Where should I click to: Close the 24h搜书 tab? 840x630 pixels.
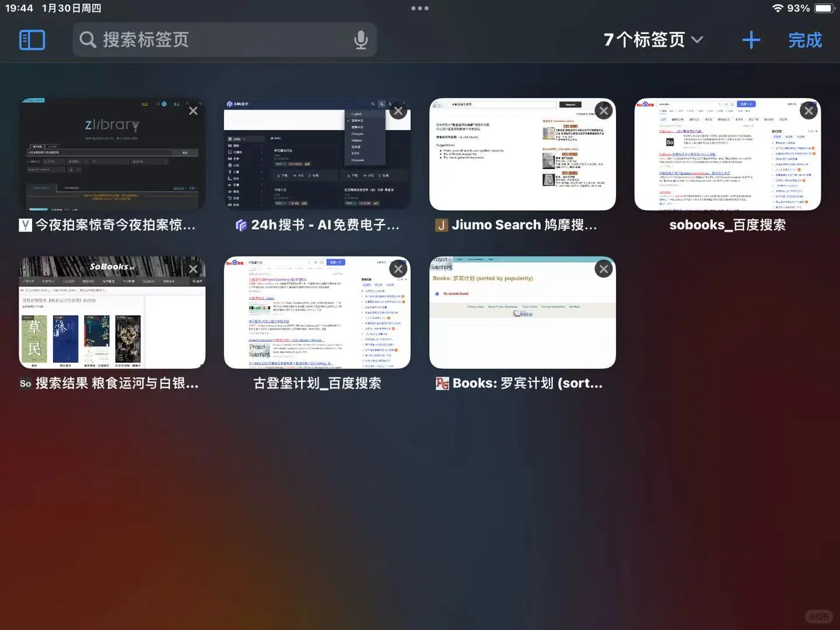[398, 111]
